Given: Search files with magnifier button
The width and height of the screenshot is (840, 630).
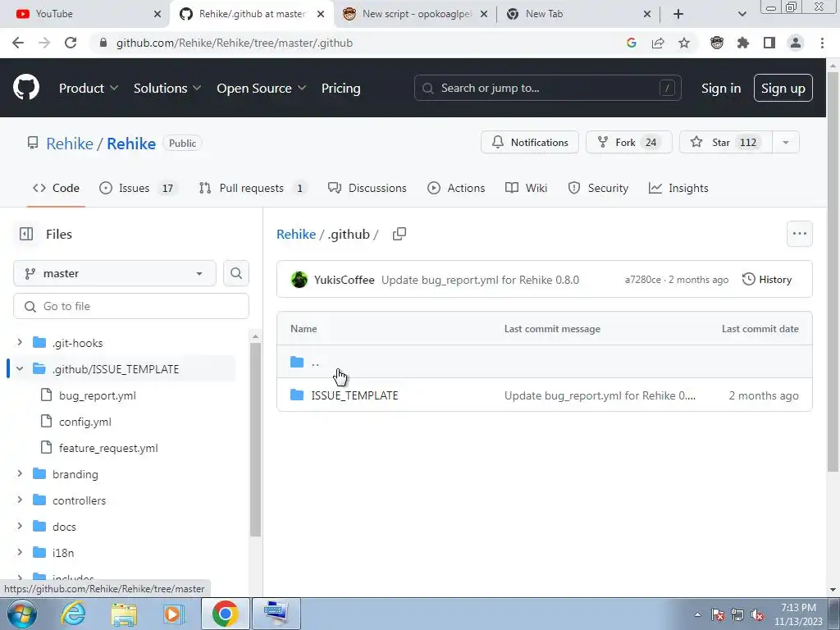Looking at the screenshot, I should (235, 273).
